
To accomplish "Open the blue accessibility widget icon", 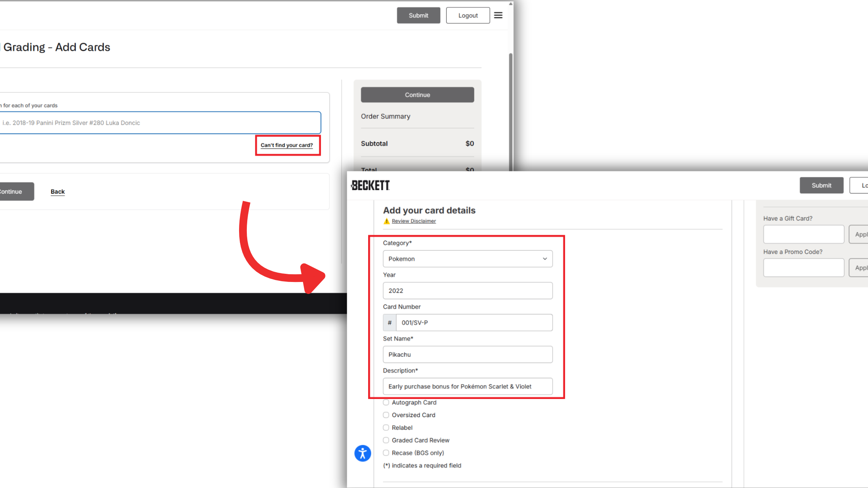I will pyautogui.click(x=363, y=453).
